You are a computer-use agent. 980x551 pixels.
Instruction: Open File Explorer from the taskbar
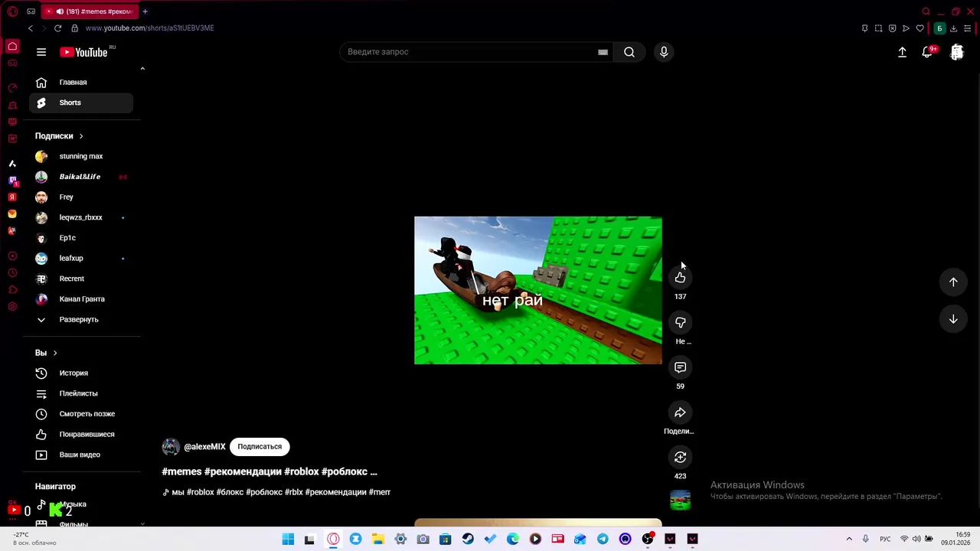coord(377,540)
